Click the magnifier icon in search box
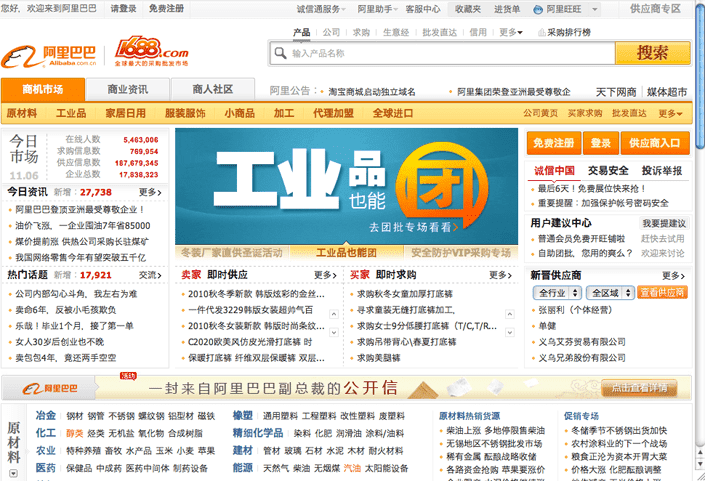The height and width of the screenshot is (481, 705). click(280, 53)
